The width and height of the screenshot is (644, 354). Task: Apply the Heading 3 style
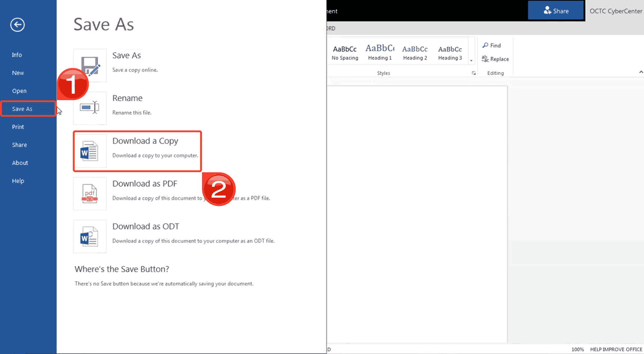[x=450, y=52]
